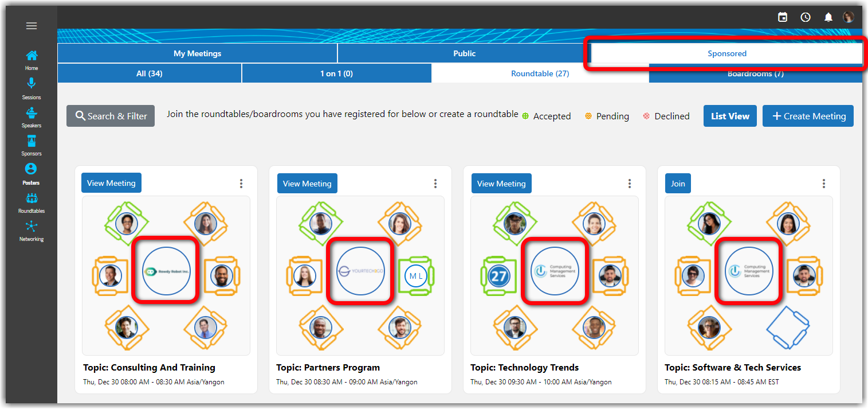Screen dimensions: 868x409
Task: Open the hamburger menu in sidebar
Action: click(32, 26)
